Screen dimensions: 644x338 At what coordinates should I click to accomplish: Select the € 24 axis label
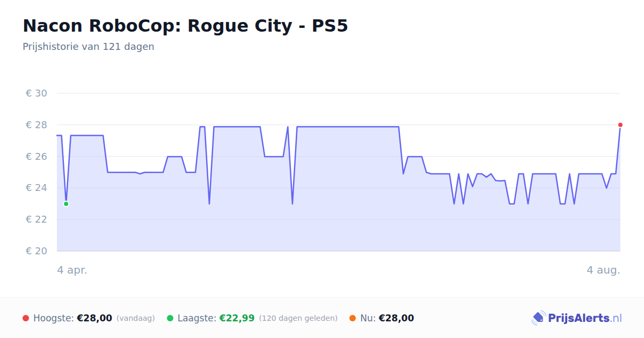coord(36,188)
